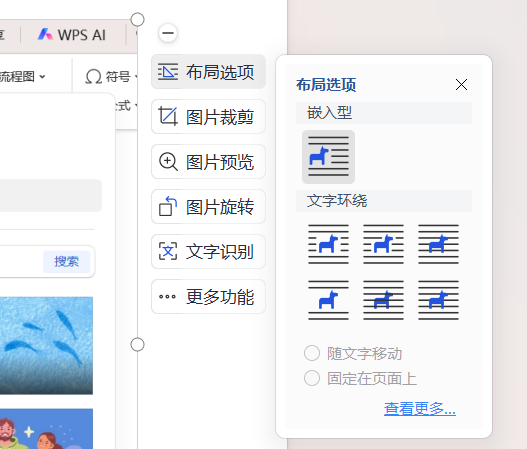Select 固定在页面上 radio button
This screenshot has height=449, width=527.
312,378
